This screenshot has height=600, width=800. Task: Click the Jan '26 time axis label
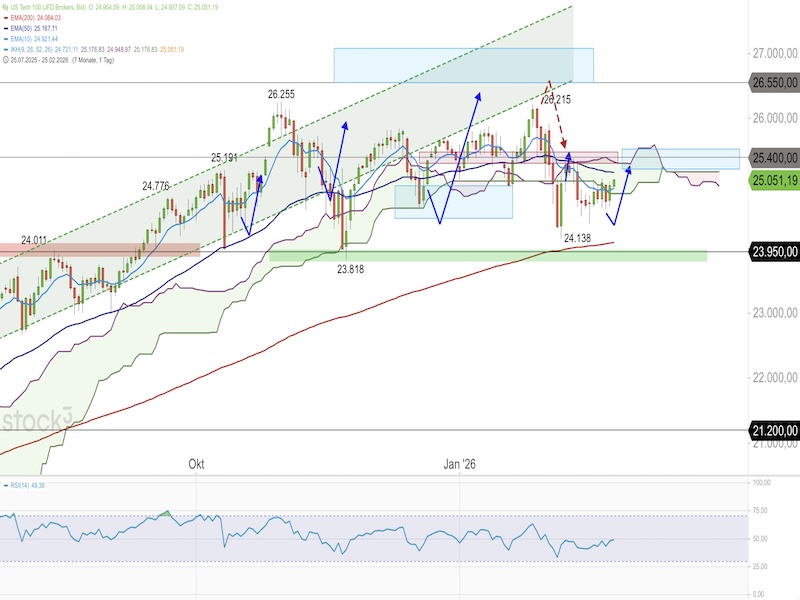coord(461,464)
